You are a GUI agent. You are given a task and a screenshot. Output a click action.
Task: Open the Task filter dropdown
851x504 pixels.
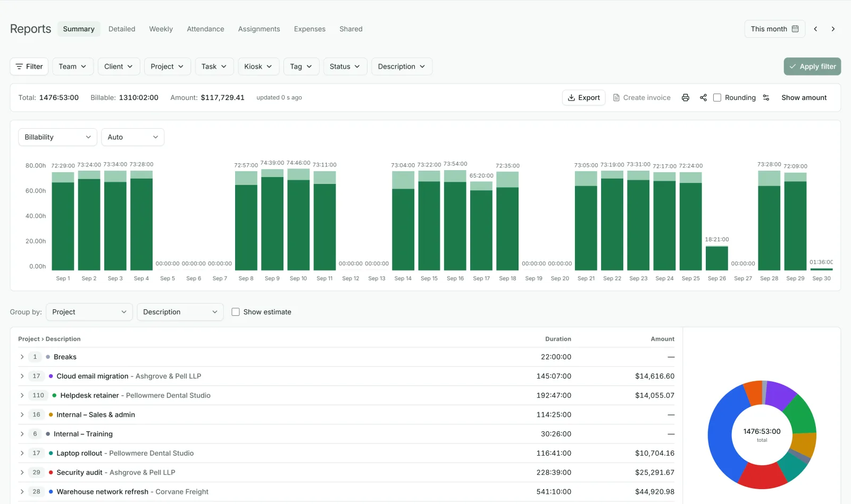pyautogui.click(x=214, y=66)
